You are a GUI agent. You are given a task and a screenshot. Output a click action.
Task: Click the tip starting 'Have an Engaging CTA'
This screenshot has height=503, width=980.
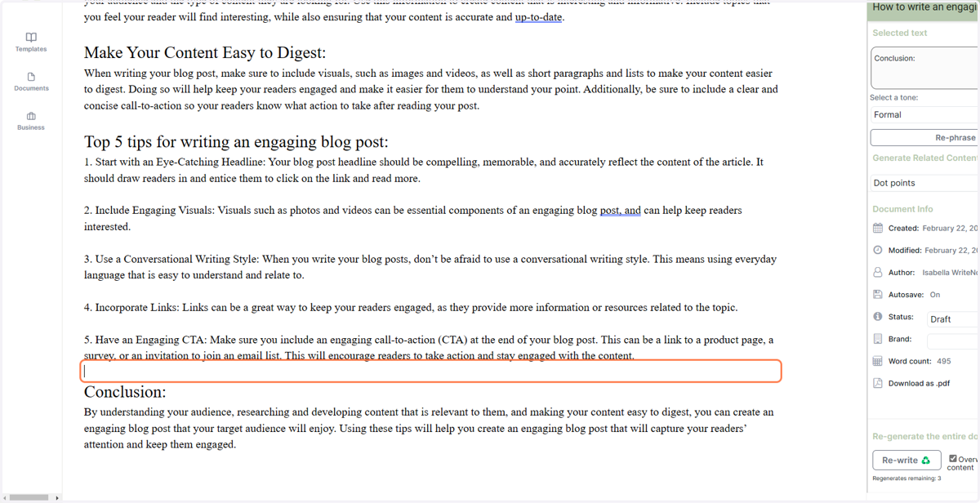(x=429, y=348)
